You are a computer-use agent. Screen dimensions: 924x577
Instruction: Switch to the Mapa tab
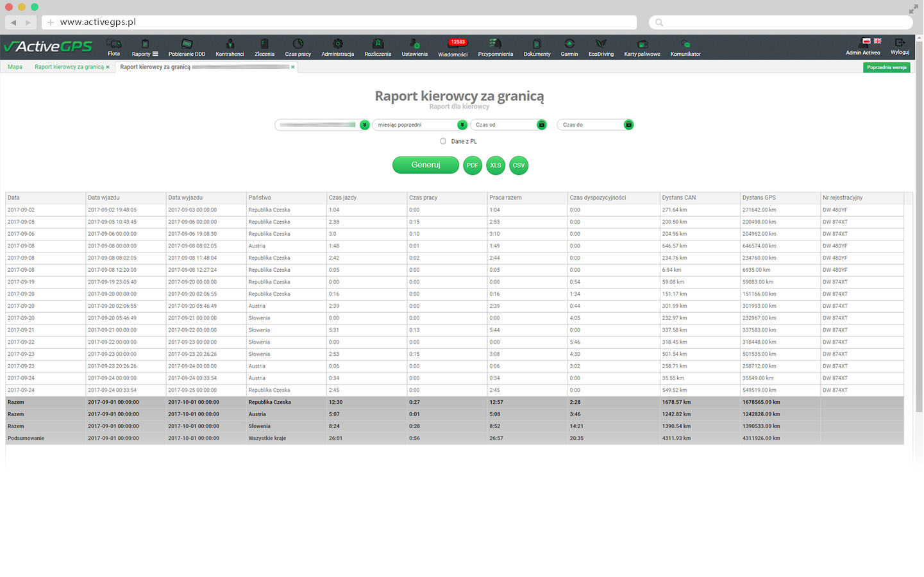tap(15, 67)
